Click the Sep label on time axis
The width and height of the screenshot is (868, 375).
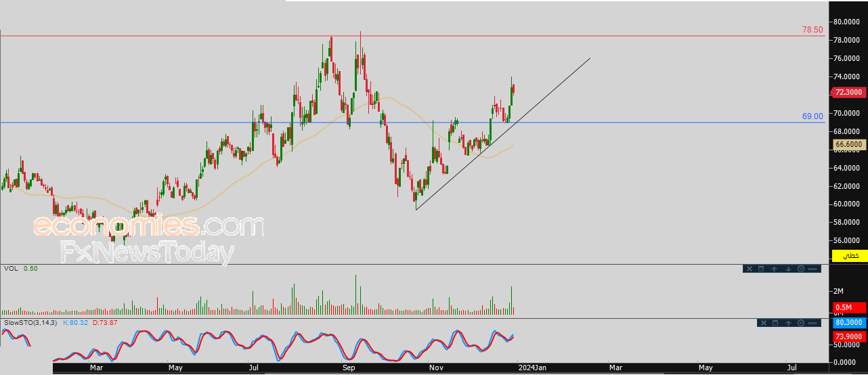click(x=349, y=368)
